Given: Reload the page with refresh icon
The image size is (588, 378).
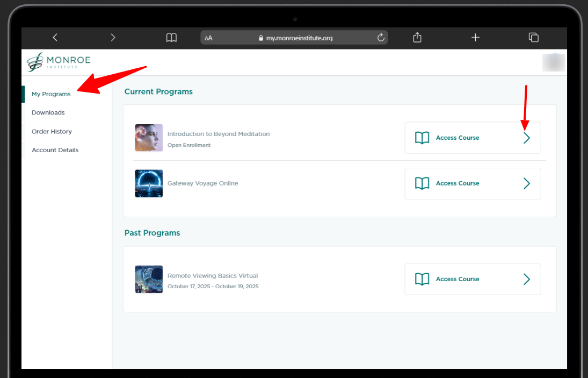Looking at the screenshot, I should (x=381, y=38).
